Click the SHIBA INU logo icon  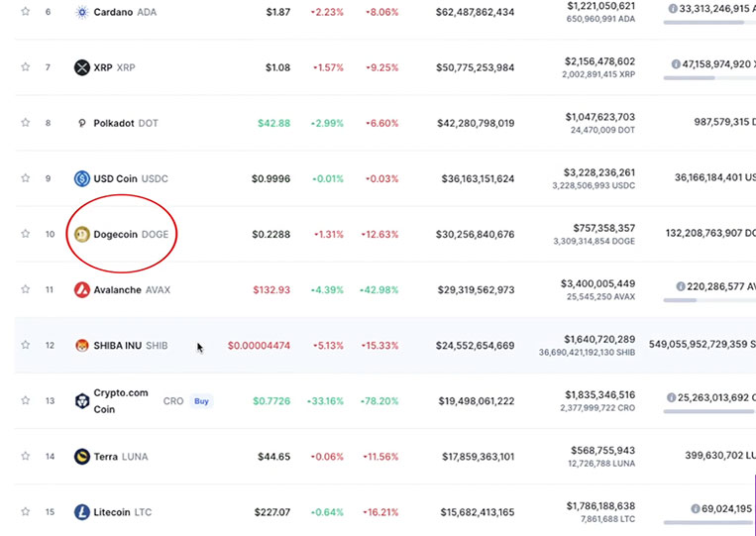(x=82, y=345)
